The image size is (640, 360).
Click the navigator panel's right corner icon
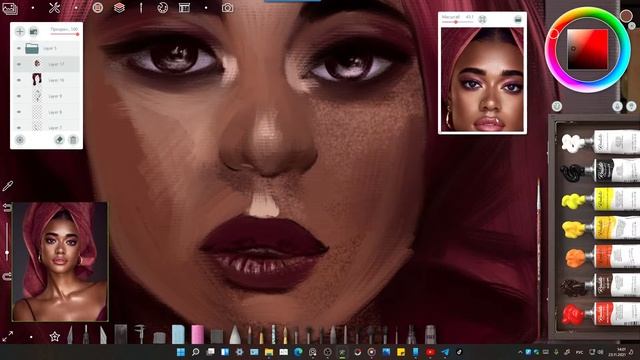click(x=518, y=19)
